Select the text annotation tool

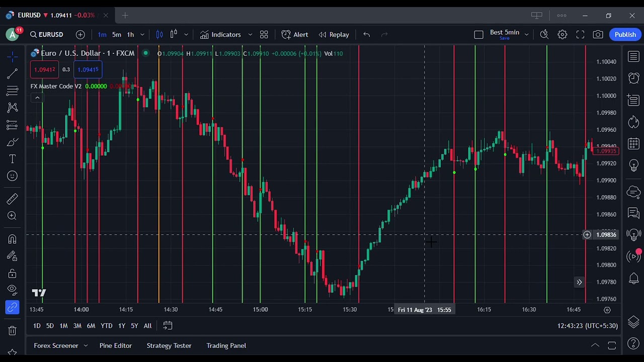click(12, 159)
